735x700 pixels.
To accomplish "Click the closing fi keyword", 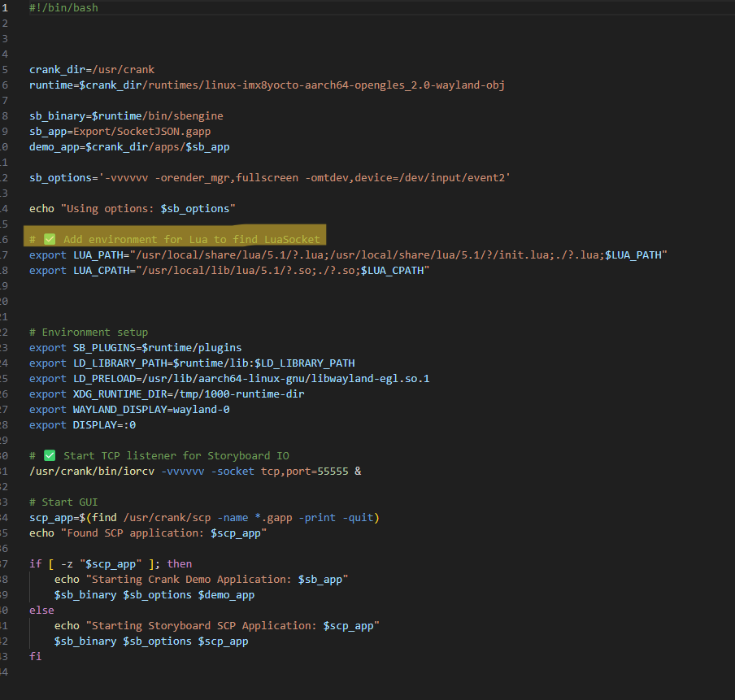I will pos(36,657).
